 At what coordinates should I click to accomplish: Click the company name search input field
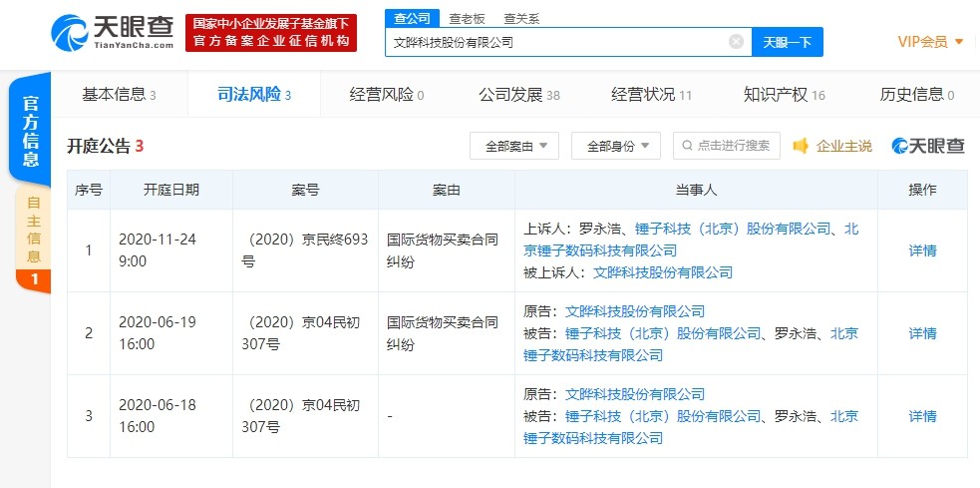(x=558, y=42)
